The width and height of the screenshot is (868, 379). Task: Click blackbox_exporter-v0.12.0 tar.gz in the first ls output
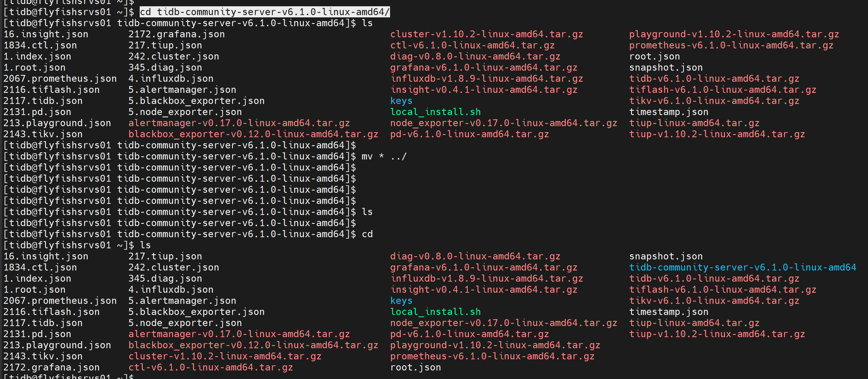tap(253, 134)
